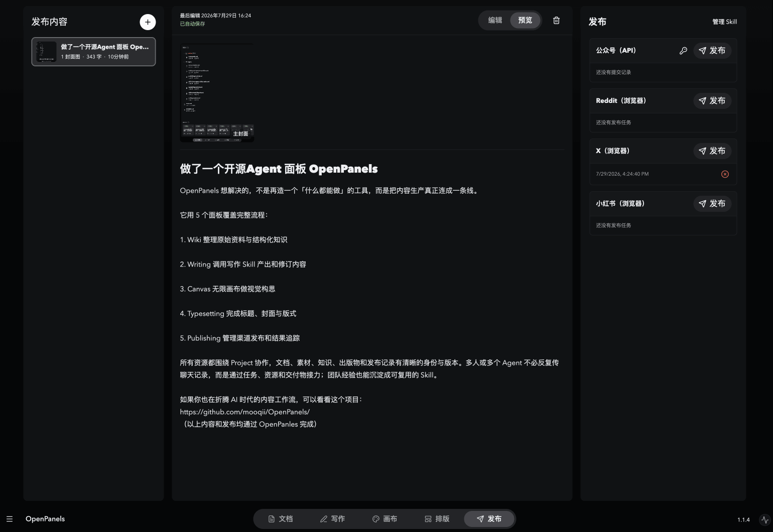The image size is (773, 532).
Task: Click the 还没有提交记录 text under 公众号
Action: [x=613, y=72]
